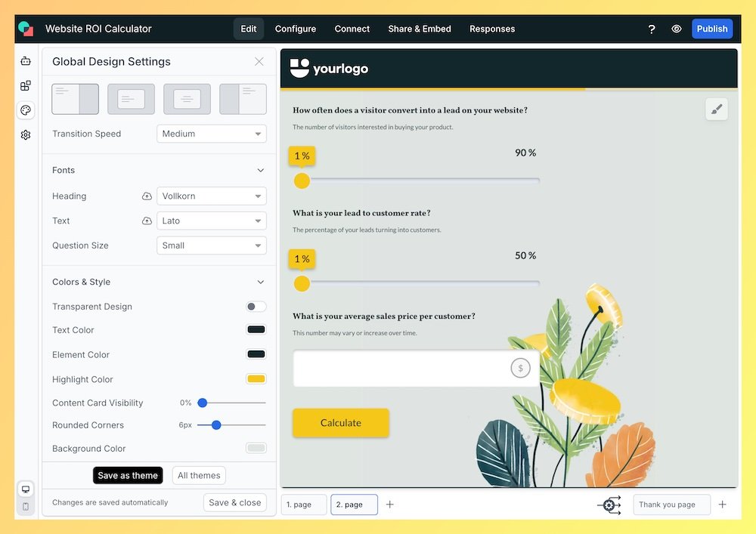This screenshot has height=534, width=756.
Task: Edit the Highlight Color swatch
Action: point(256,378)
